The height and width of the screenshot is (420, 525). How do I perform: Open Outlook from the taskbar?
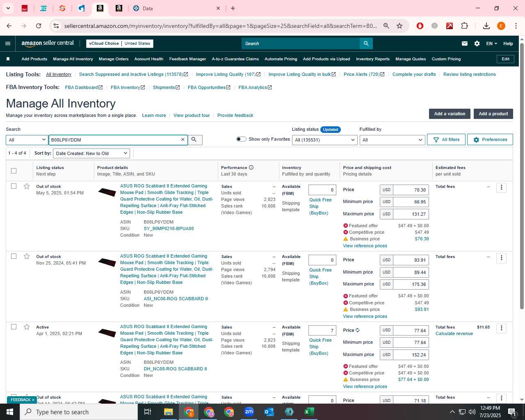click(269, 412)
